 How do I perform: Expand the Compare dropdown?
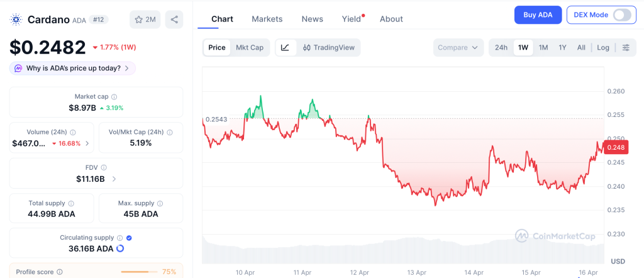[x=458, y=47]
